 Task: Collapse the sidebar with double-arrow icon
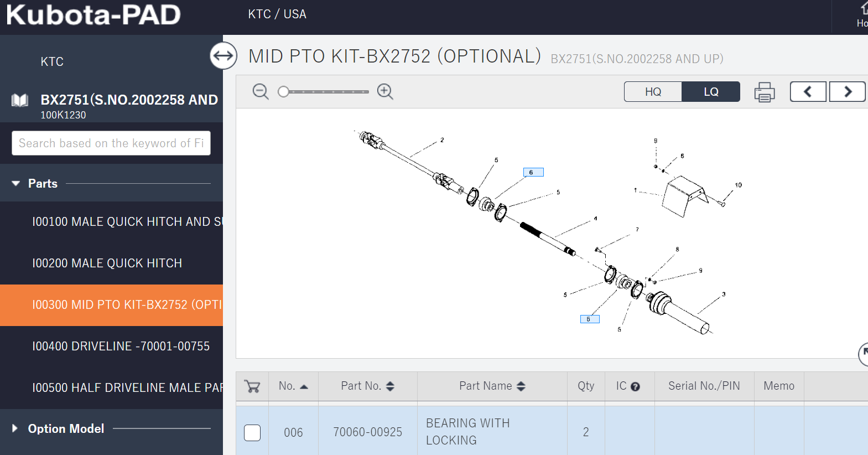[224, 56]
